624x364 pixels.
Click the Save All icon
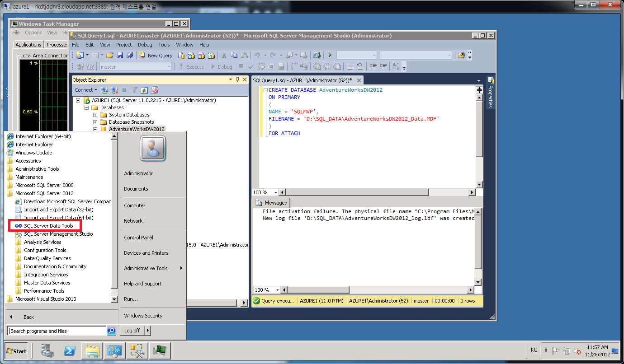click(130, 55)
